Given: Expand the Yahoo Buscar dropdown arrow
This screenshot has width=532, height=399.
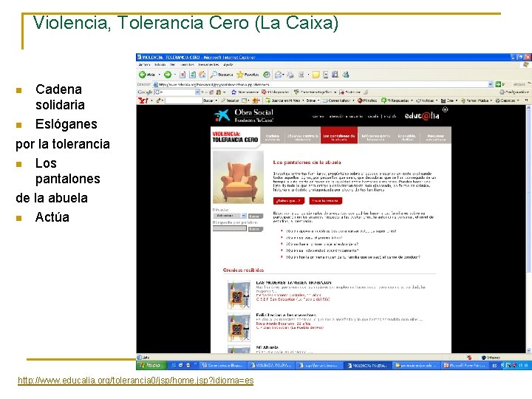Looking at the screenshot, I should [216, 100].
